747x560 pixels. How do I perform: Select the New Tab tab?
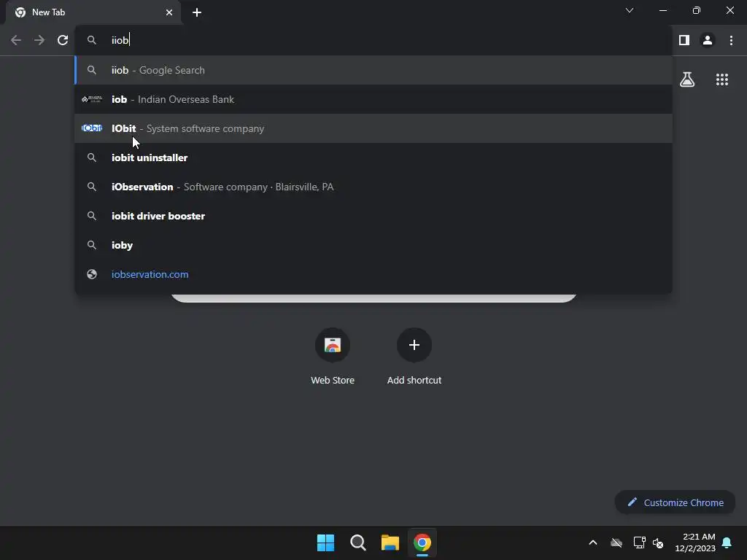click(93, 12)
